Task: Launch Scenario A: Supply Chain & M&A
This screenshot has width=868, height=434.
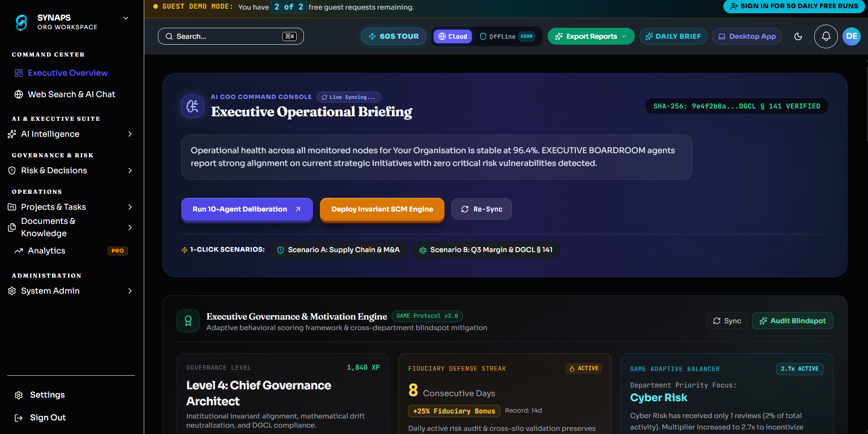Action: coord(338,250)
